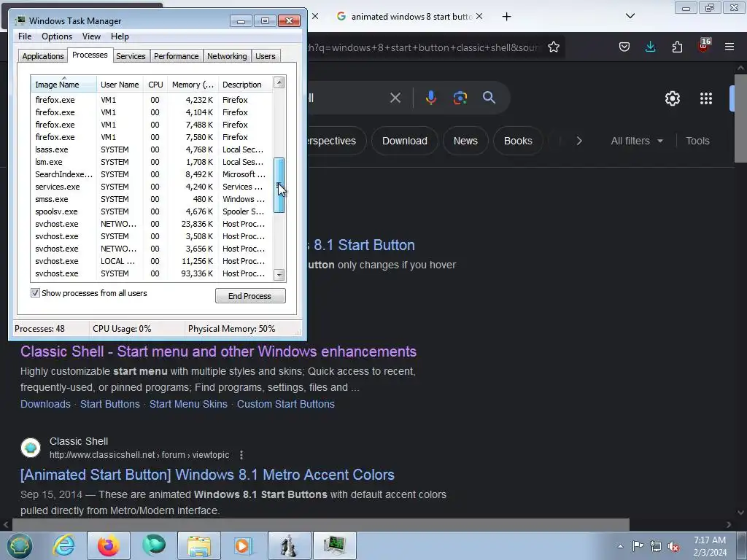Open All filters dropdown

tap(637, 141)
